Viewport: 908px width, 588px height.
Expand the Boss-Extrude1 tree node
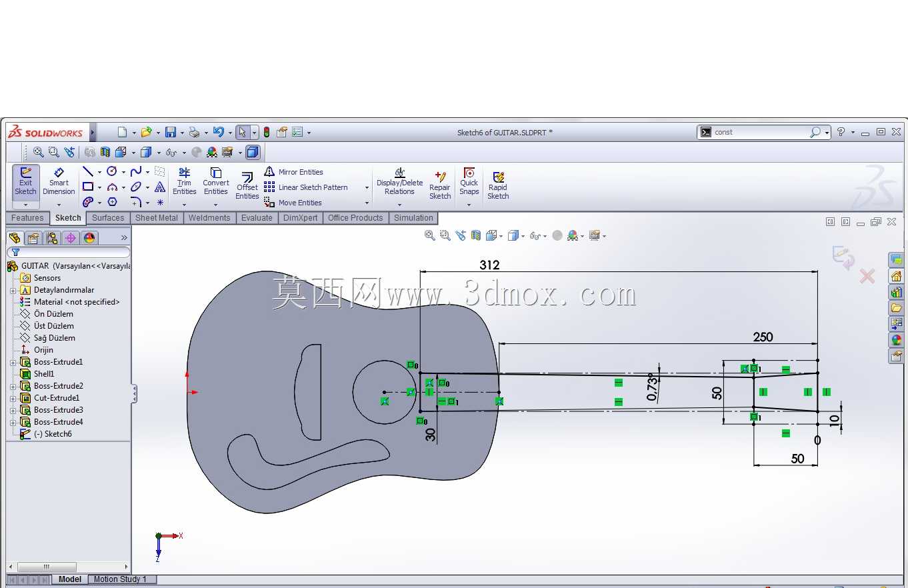click(13, 363)
